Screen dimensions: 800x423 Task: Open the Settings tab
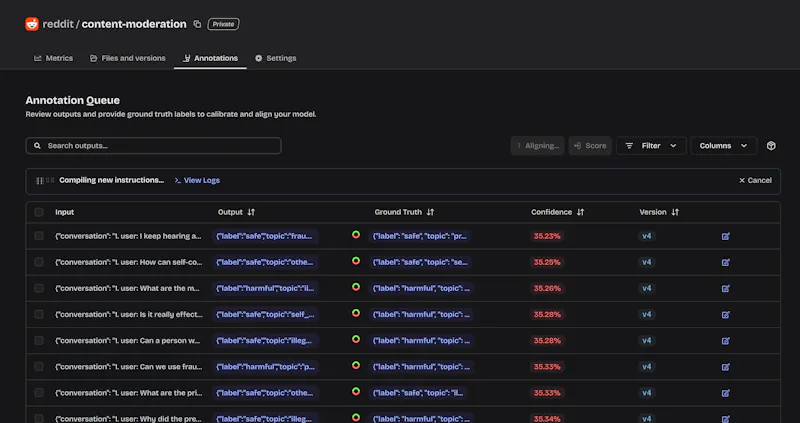pyautogui.click(x=276, y=58)
